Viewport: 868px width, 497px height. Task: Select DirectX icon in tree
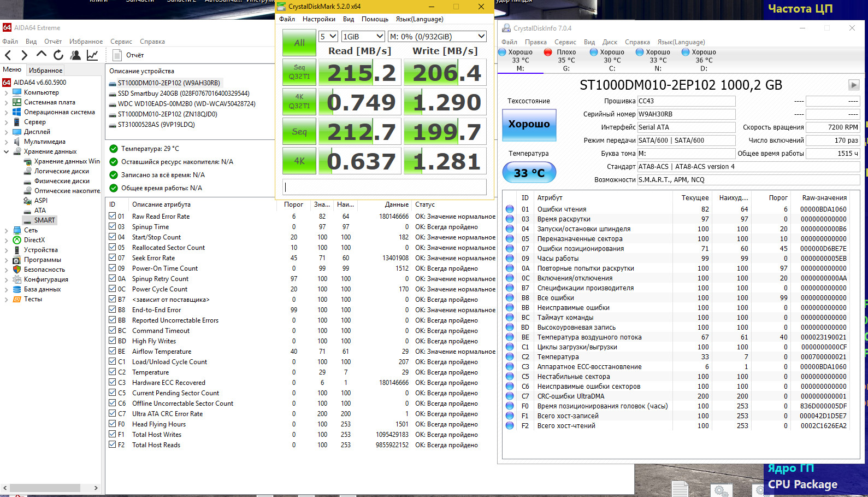pos(17,240)
